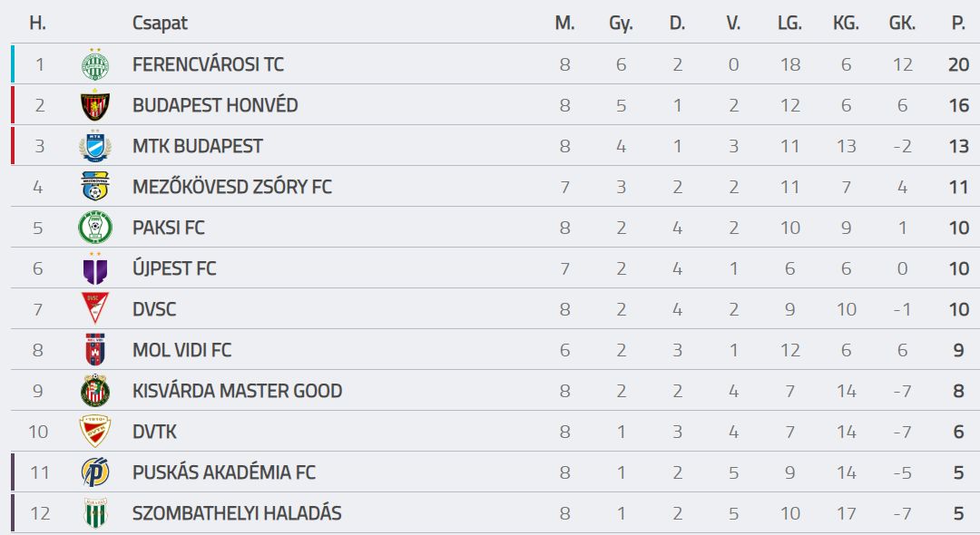Viewport: 980px width, 535px height.
Task: Open the MTK Budapest crest icon
Action: pos(95,146)
